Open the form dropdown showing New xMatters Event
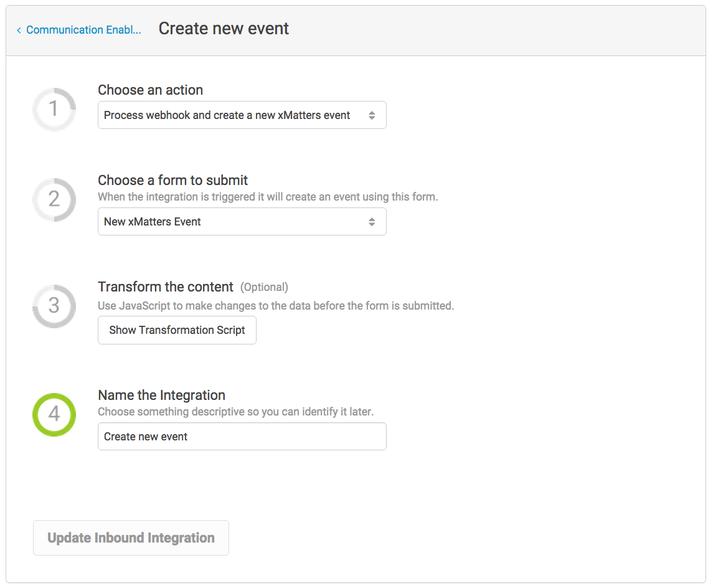This screenshot has height=588, width=713. coord(242,222)
